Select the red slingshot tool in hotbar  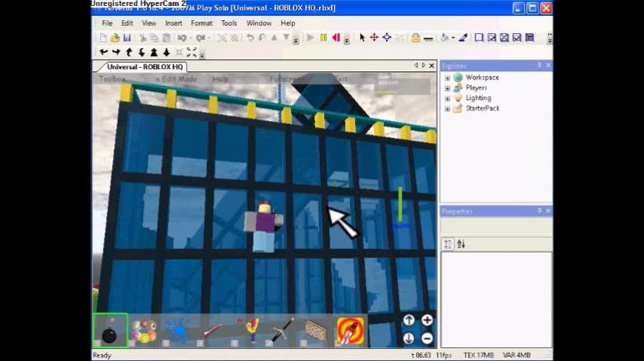(x=248, y=331)
